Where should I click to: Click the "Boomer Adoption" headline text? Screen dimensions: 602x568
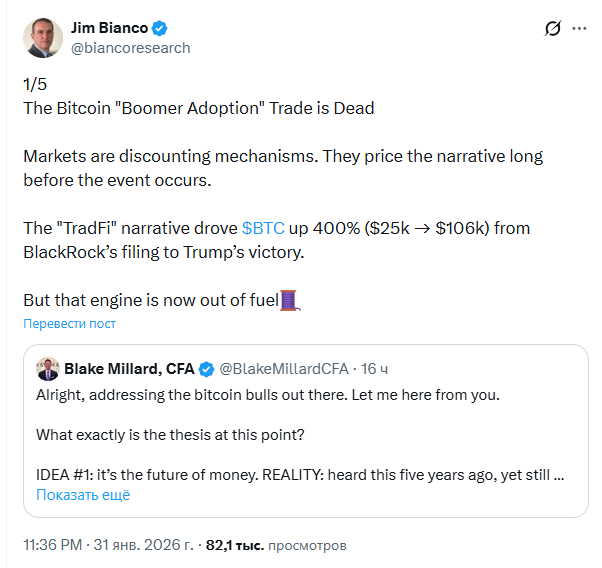tap(199, 108)
